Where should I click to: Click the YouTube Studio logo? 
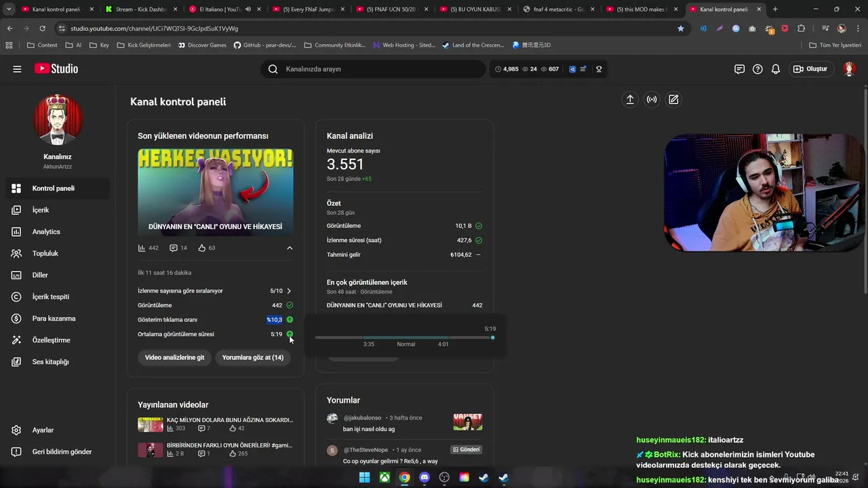56,69
